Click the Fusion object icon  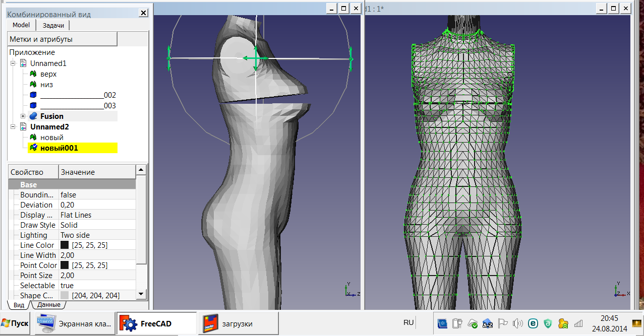34,116
